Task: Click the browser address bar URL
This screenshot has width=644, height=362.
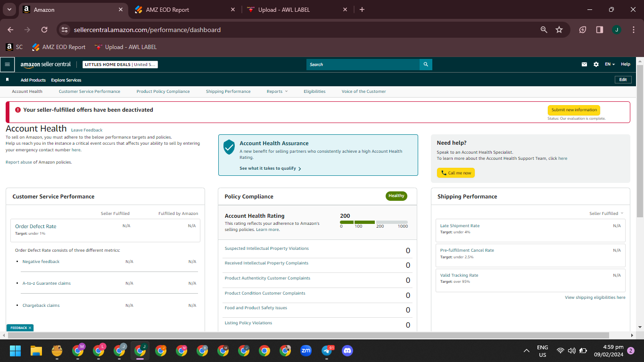Action: pos(147,30)
